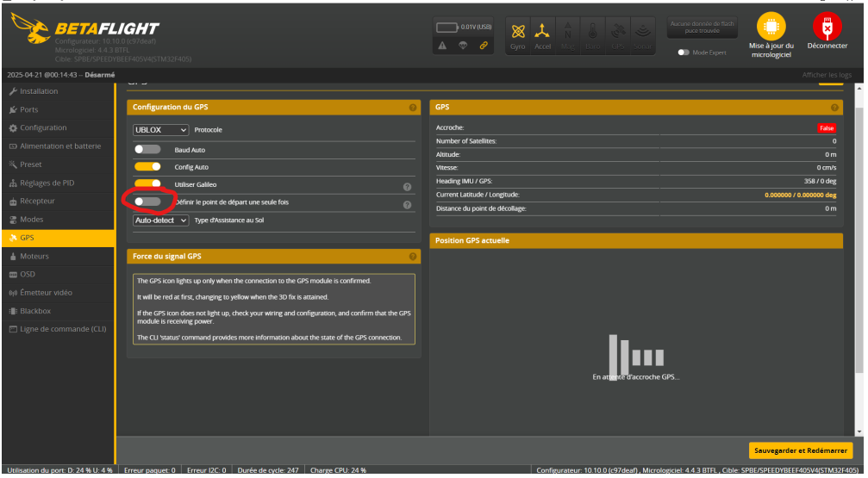Screen dimensions: 868x478
Task: Click Sauvegarder et Redémarrer button
Action: click(x=801, y=450)
